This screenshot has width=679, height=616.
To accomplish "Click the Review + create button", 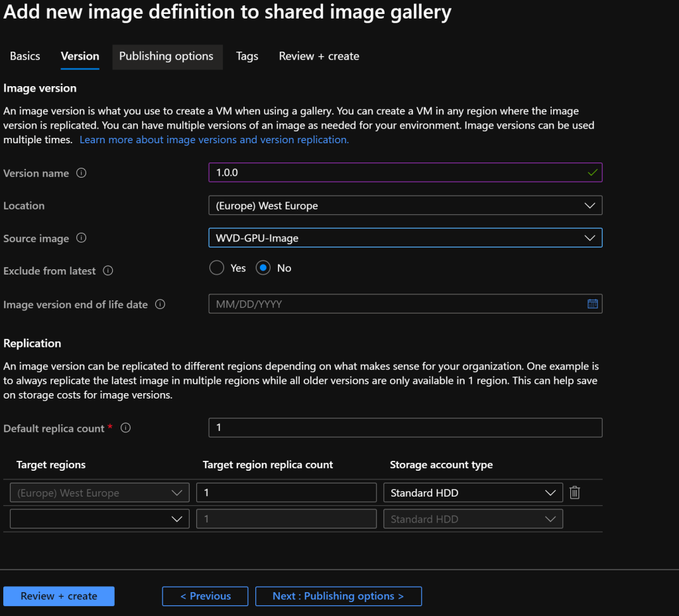I will click(59, 596).
